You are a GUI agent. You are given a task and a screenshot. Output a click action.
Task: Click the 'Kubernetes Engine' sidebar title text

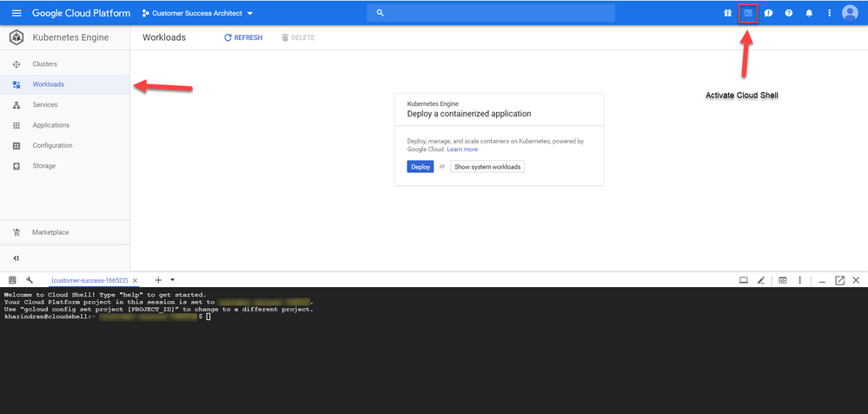click(x=71, y=37)
